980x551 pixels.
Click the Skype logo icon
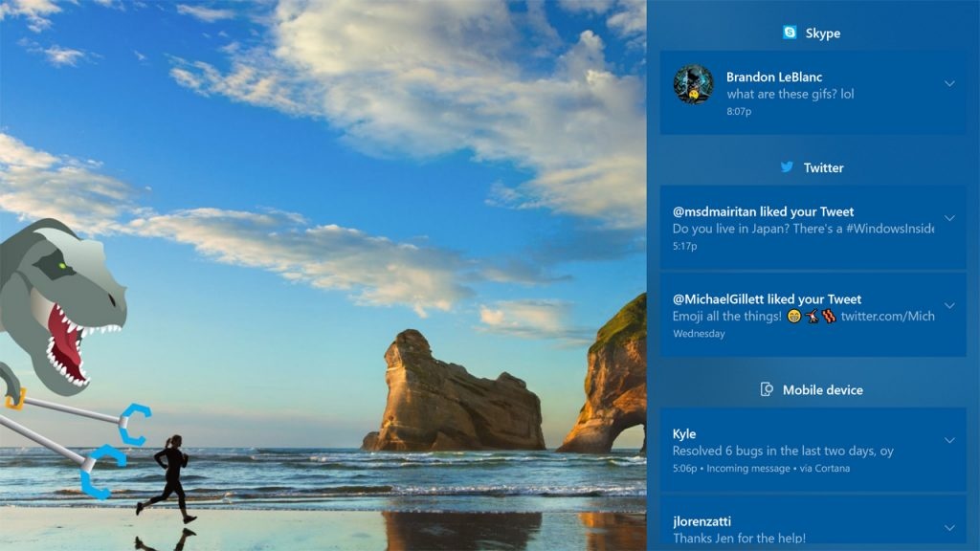point(789,33)
